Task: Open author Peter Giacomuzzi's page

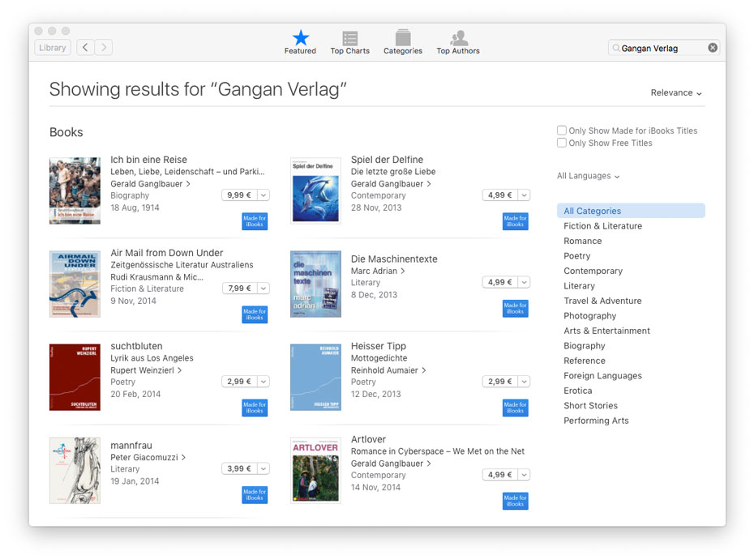Action: point(148,457)
